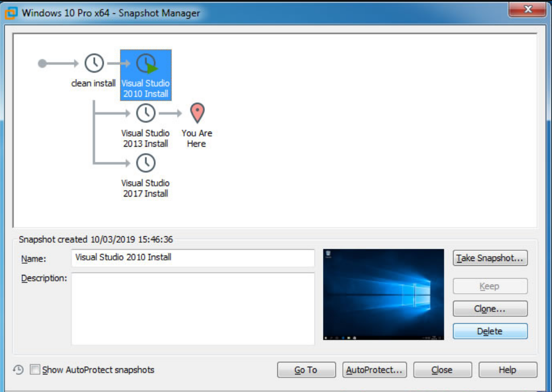Click the Close button at bottom
The width and height of the screenshot is (552, 392).
click(442, 370)
